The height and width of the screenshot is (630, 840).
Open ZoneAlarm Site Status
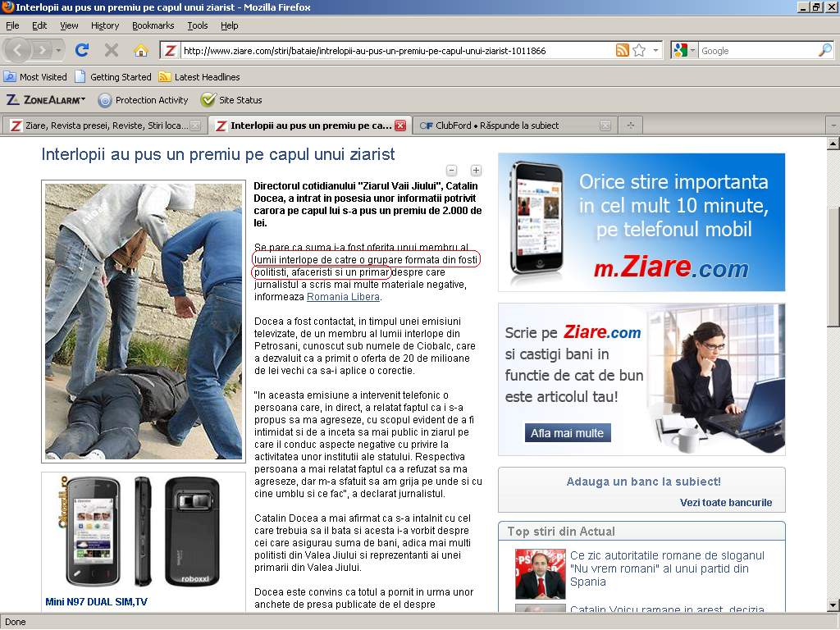pyautogui.click(x=232, y=100)
